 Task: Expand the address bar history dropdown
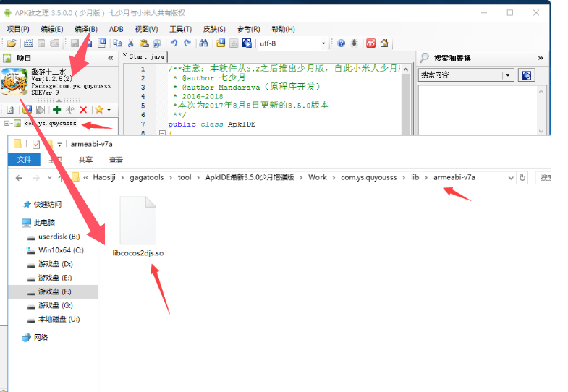tap(511, 178)
